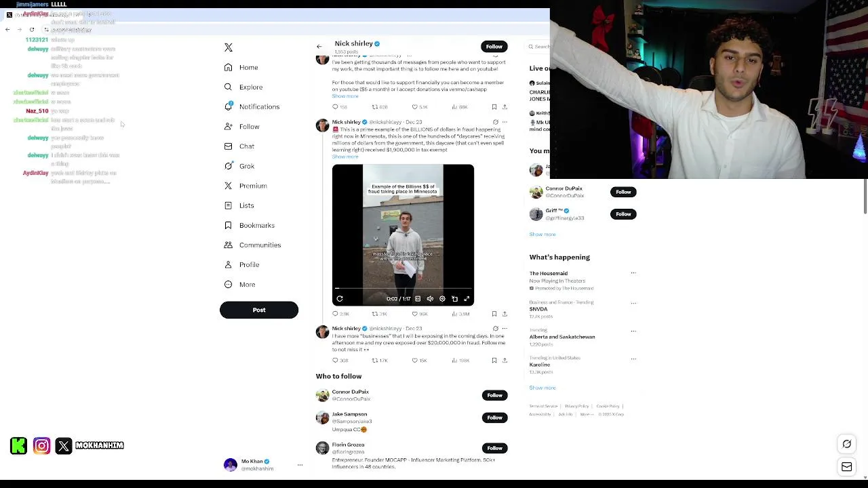Show more trends under What's happening
Viewport: 868px width, 488px height.
[x=542, y=388]
